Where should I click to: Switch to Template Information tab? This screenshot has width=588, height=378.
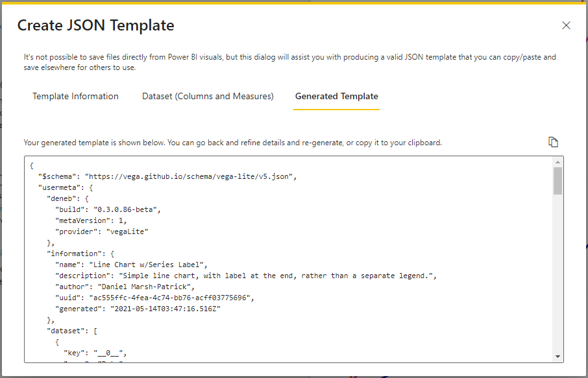(75, 96)
